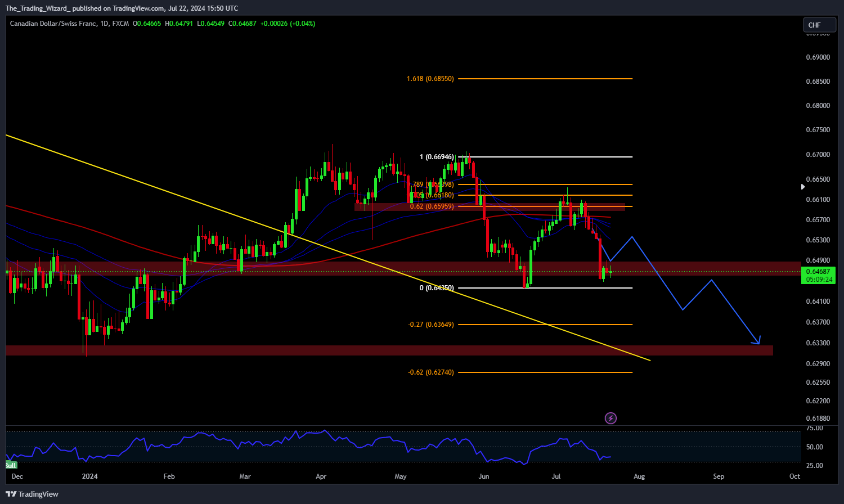Click the Apr label on time axis
Image resolution: width=844 pixels, height=504 pixels.
(321, 476)
